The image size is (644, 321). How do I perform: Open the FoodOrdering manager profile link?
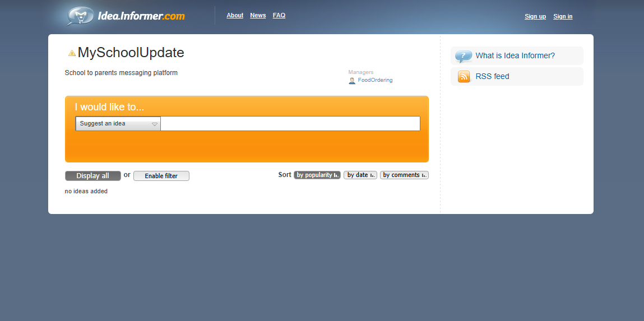(x=375, y=80)
